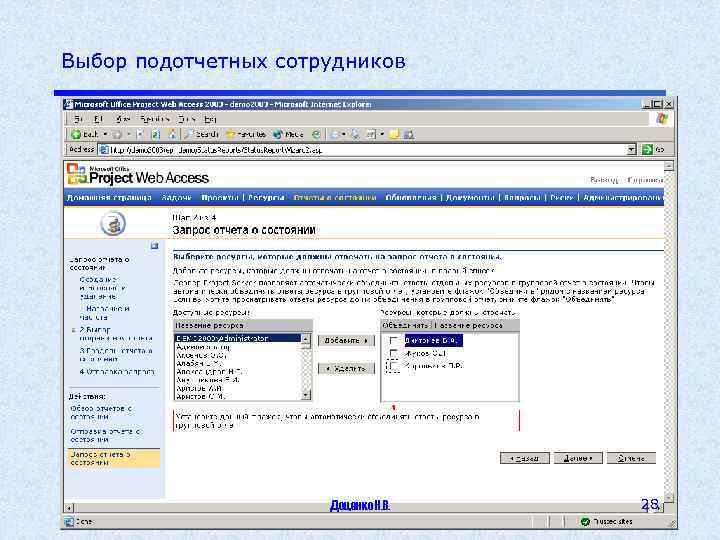Viewport: 720px width, 540px height.
Task: Open the Media toolbar button
Action: 288,134
